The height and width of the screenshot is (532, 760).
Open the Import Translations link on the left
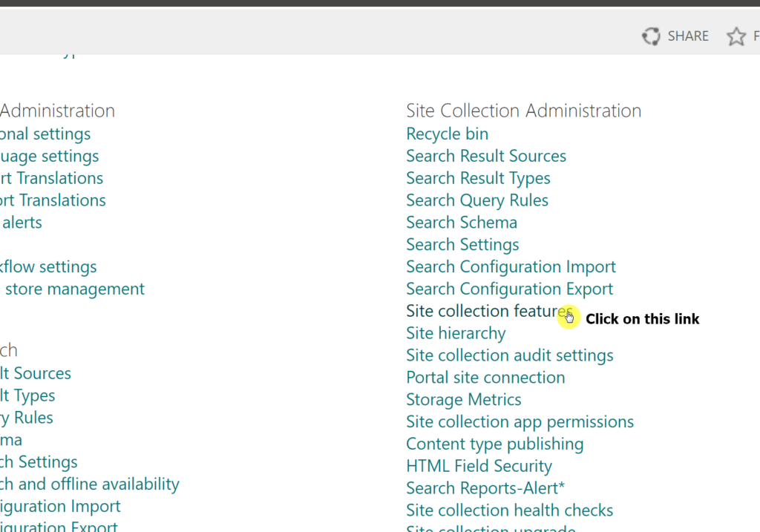tap(53, 200)
